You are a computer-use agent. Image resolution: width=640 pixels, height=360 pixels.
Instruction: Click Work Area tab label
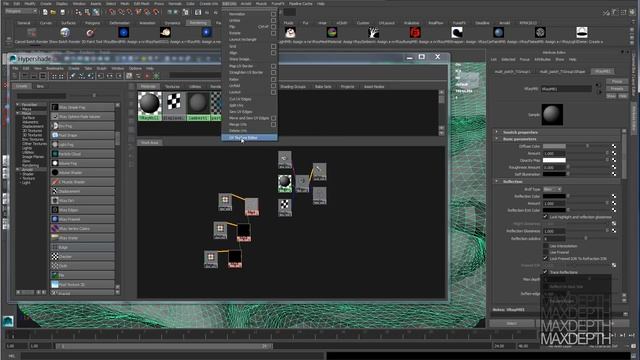[x=149, y=143]
